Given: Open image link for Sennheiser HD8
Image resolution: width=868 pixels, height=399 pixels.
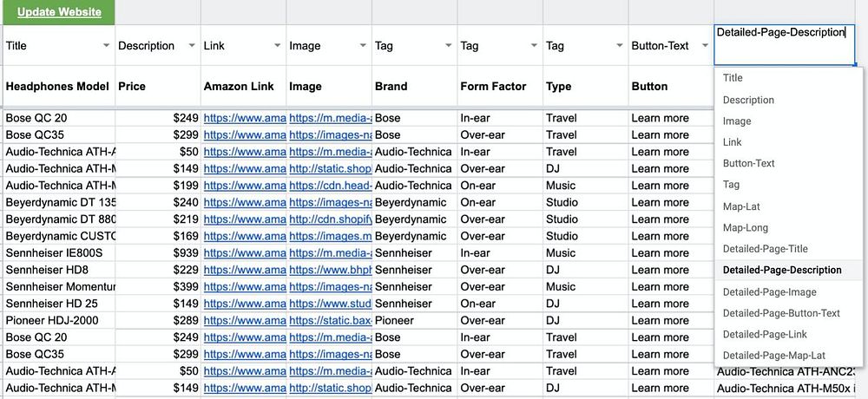Looking at the screenshot, I should 330,270.
